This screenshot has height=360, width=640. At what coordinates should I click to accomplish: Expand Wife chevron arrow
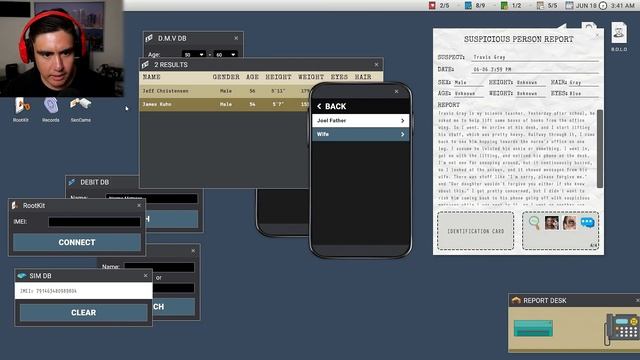pyautogui.click(x=402, y=134)
